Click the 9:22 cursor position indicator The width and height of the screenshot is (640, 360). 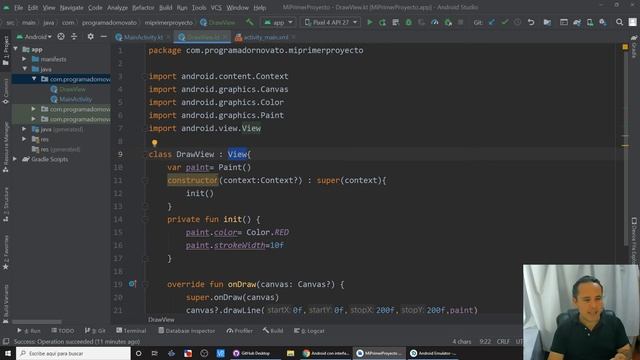click(485, 341)
